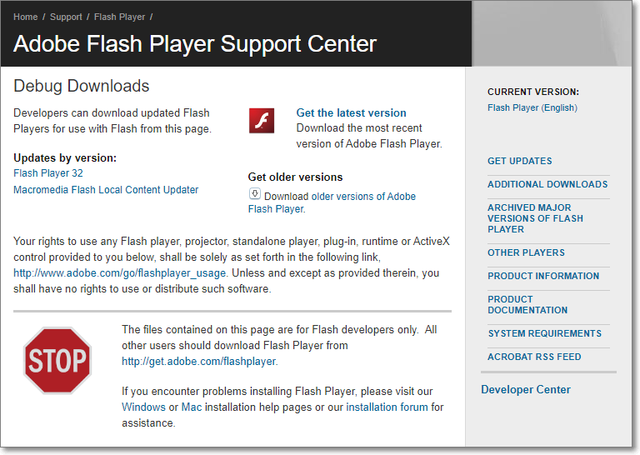Choose Other Players in the sidebar
The width and height of the screenshot is (640, 455).
click(526, 253)
